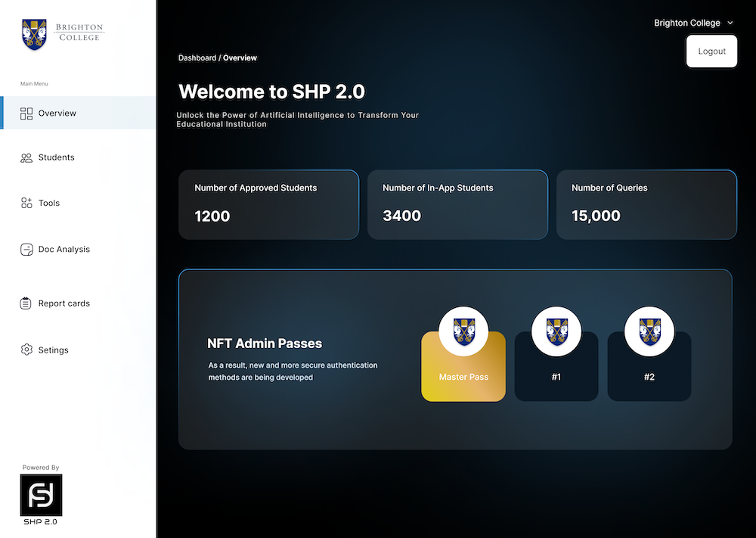756x538 pixels.
Task: Select the gold Master Pass card
Action: tap(463, 366)
